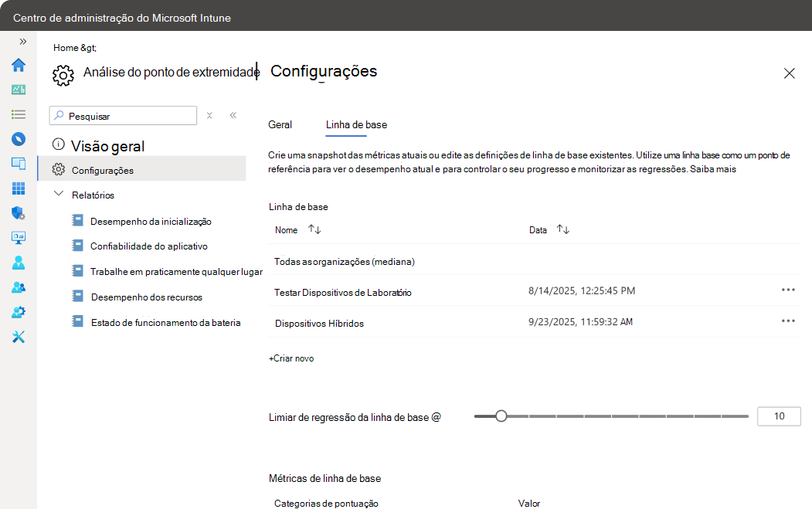Select the Linha de base tab
This screenshot has height=509, width=812.
click(356, 125)
